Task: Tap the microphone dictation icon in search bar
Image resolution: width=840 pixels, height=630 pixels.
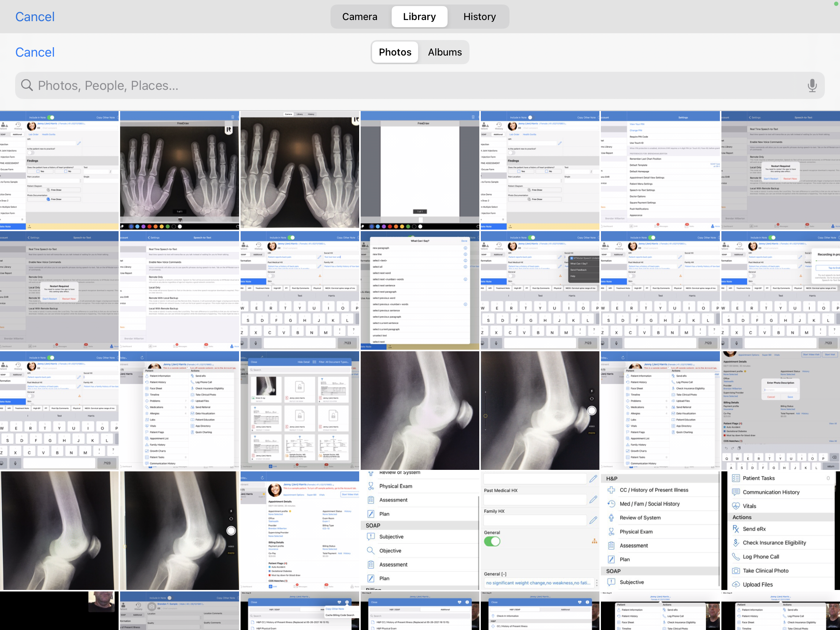Action: tap(812, 85)
